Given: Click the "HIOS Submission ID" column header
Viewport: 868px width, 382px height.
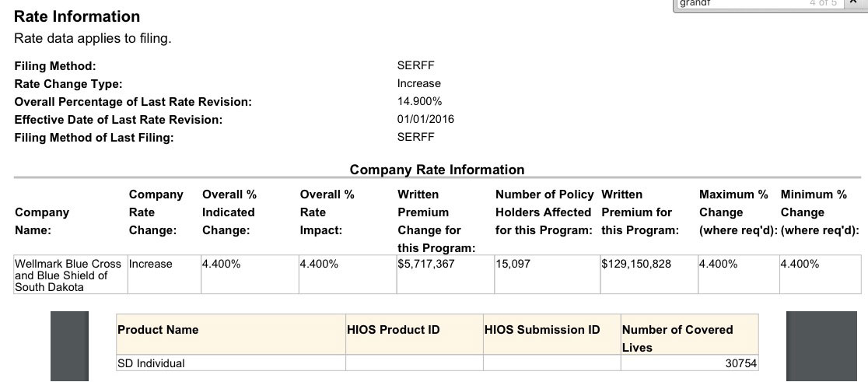Looking at the screenshot, I should click(x=542, y=330).
